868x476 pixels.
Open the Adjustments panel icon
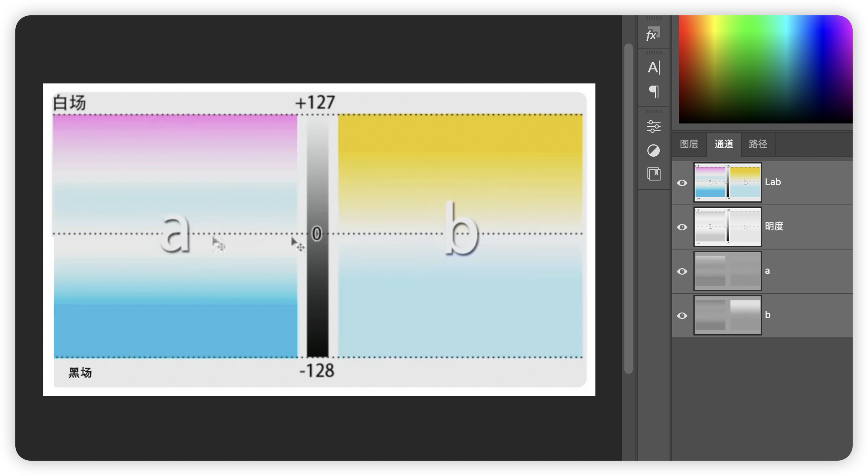[x=653, y=150]
